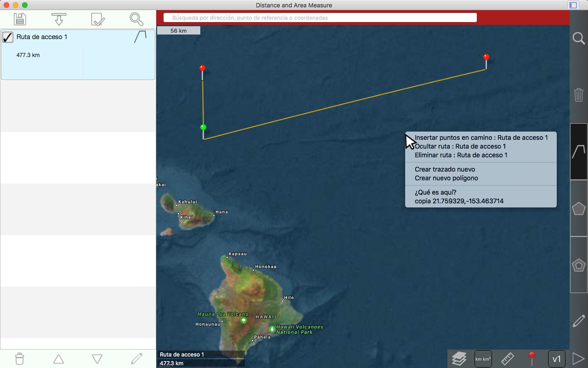Image resolution: width=588 pixels, height=368 pixels.
Task: Click the Kihei map label
Action: (x=187, y=217)
